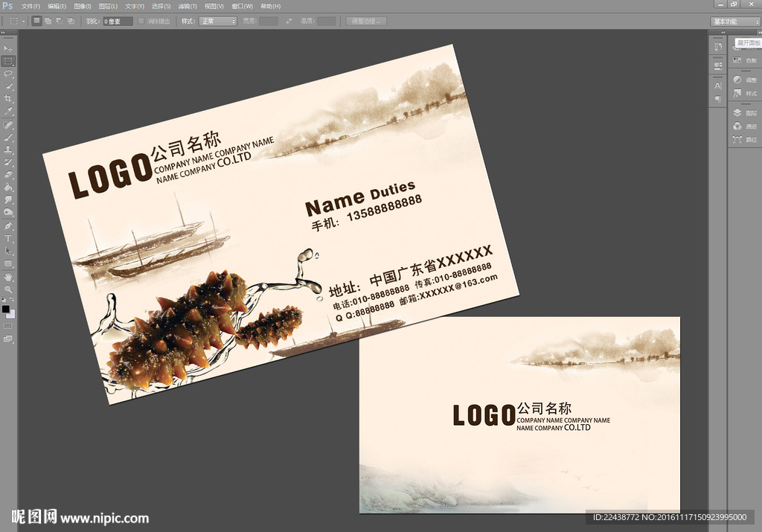Change the screen mode
This screenshot has width=762, height=532.
click(8, 339)
